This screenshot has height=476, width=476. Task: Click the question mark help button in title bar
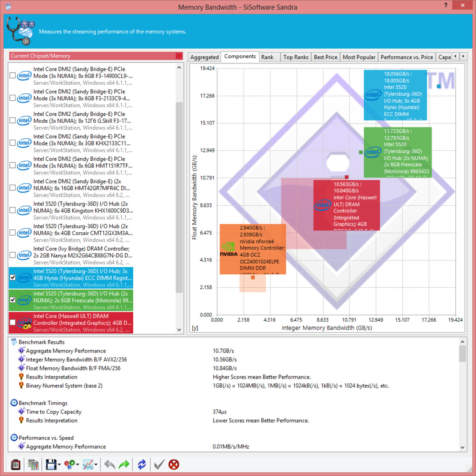[445, 5]
